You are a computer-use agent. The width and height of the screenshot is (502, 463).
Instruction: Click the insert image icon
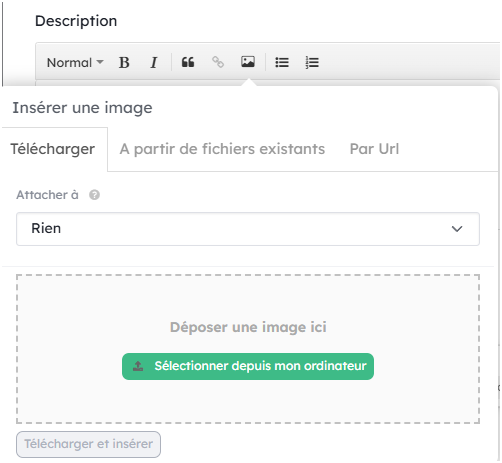tap(248, 62)
